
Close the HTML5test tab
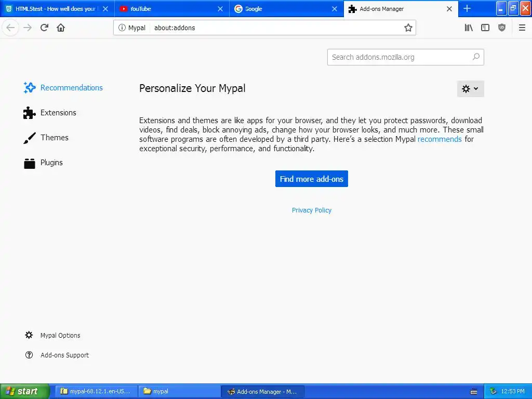click(105, 9)
